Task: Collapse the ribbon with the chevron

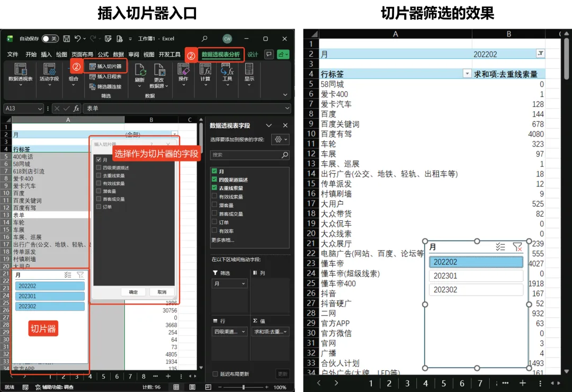Action: pyautogui.click(x=285, y=95)
